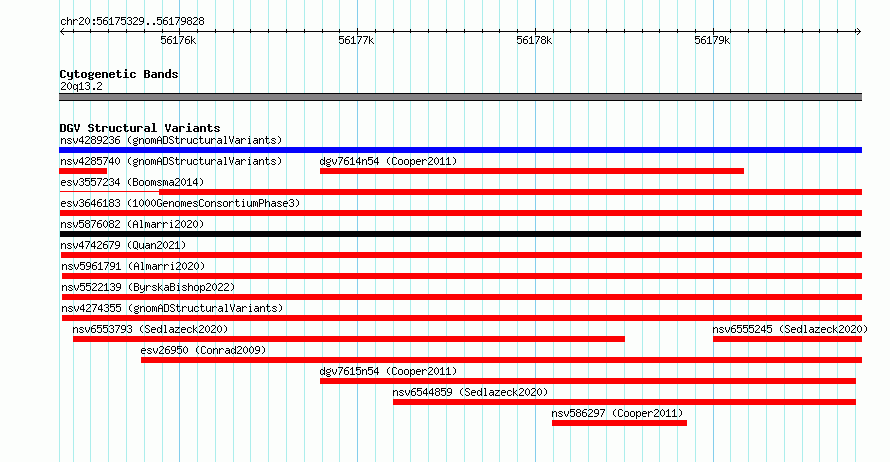Image resolution: width=890 pixels, height=462 pixels.
Task: Click the nsv4274355 gnomAD variant bar
Action: (461, 318)
